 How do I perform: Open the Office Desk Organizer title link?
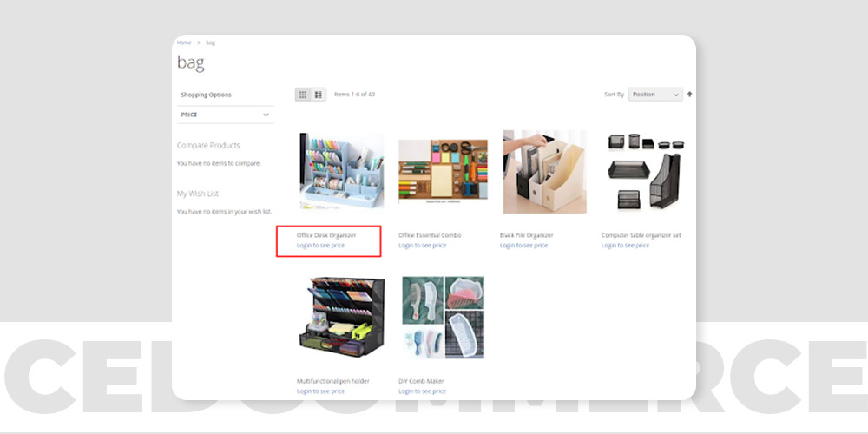click(326, 235)
